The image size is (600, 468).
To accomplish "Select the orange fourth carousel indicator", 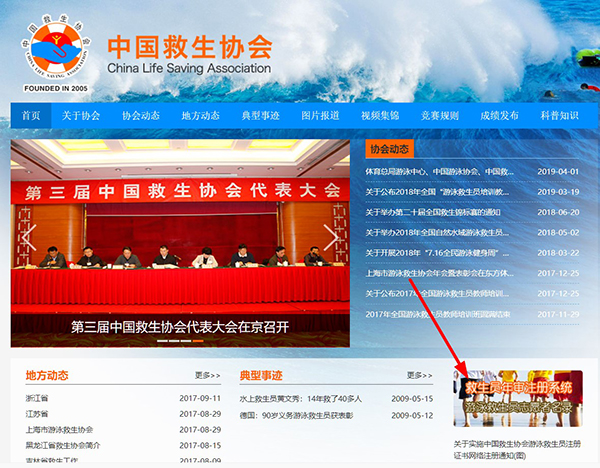I will [198, 341].
